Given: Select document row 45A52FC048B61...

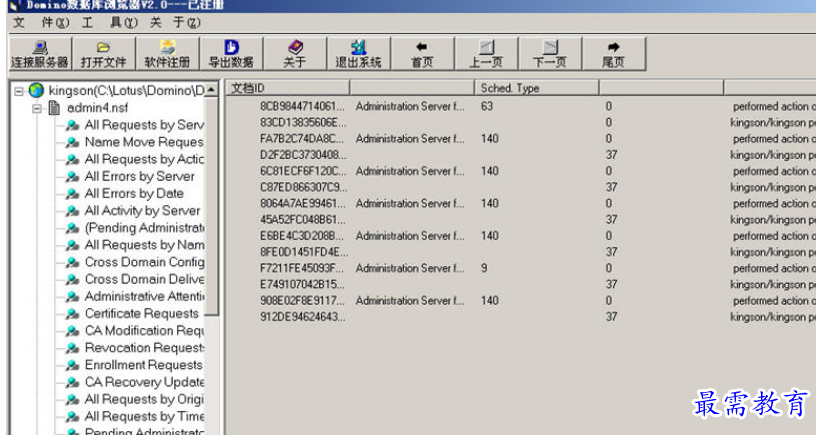Looking at the screenshot, I should tap(520, 220).
